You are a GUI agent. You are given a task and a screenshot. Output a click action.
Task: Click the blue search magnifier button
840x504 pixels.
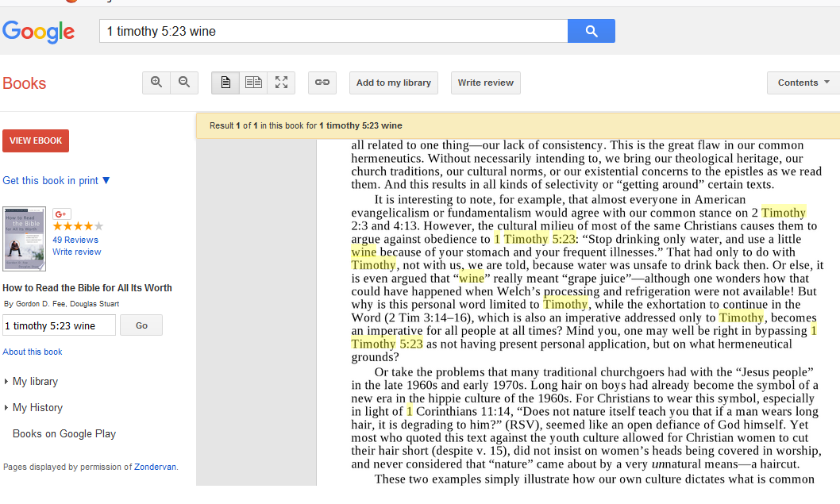point(591,31)
